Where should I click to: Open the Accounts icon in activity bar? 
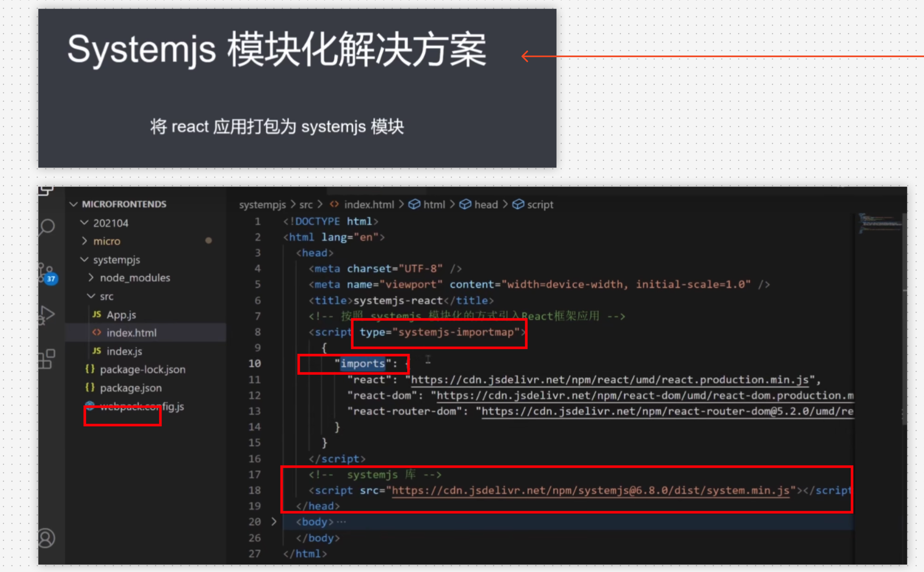[x=47, y=538]
